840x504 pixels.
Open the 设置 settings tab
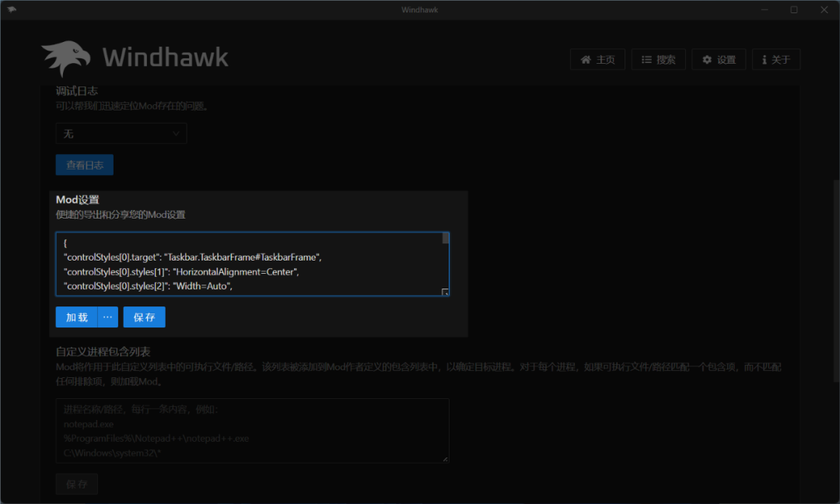pyautogui.click(x=719, y=59)
